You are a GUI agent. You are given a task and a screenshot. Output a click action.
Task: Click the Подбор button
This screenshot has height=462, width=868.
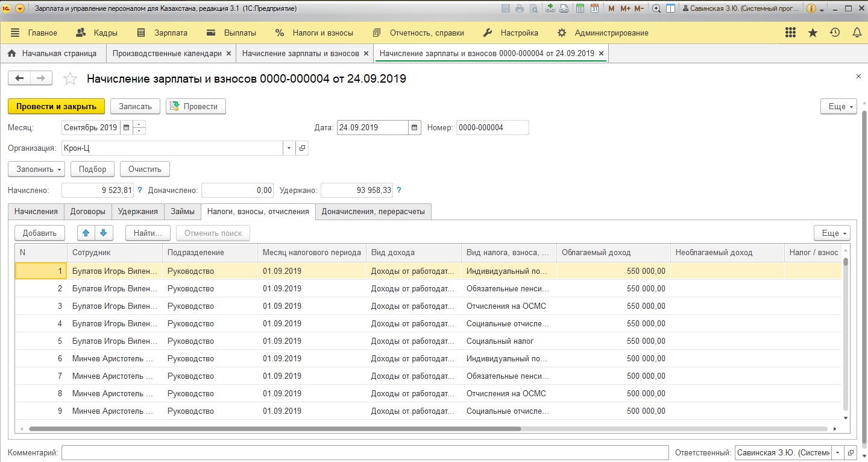click(x=92, y=169)
